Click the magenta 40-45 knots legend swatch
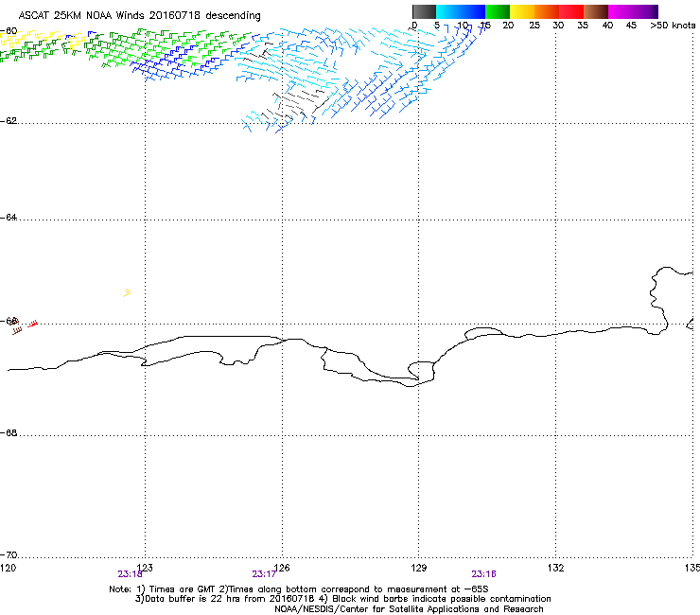Viewport: 700px width, 615px height. coord(621,11)
